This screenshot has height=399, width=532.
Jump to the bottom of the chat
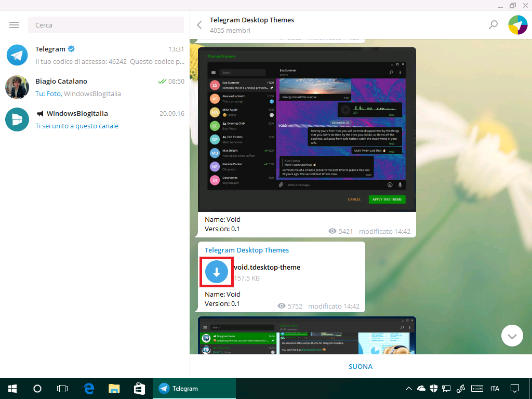(x=512, y=336)
